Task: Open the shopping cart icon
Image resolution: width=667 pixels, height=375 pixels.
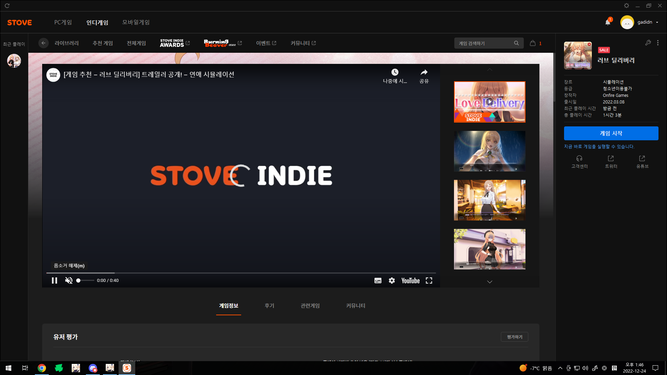Action: (533, 43)
